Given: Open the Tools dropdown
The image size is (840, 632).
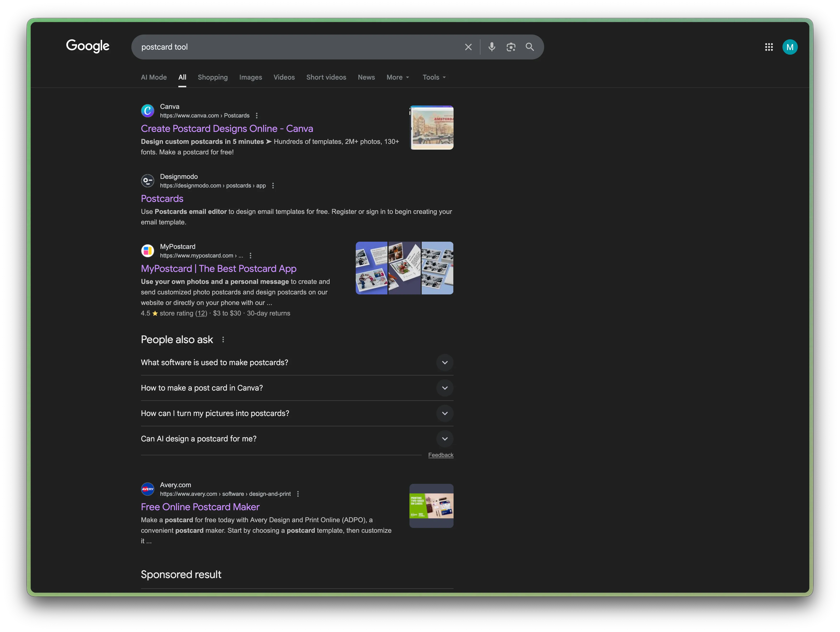Looking at the screenshot, I should click(433, 77).
